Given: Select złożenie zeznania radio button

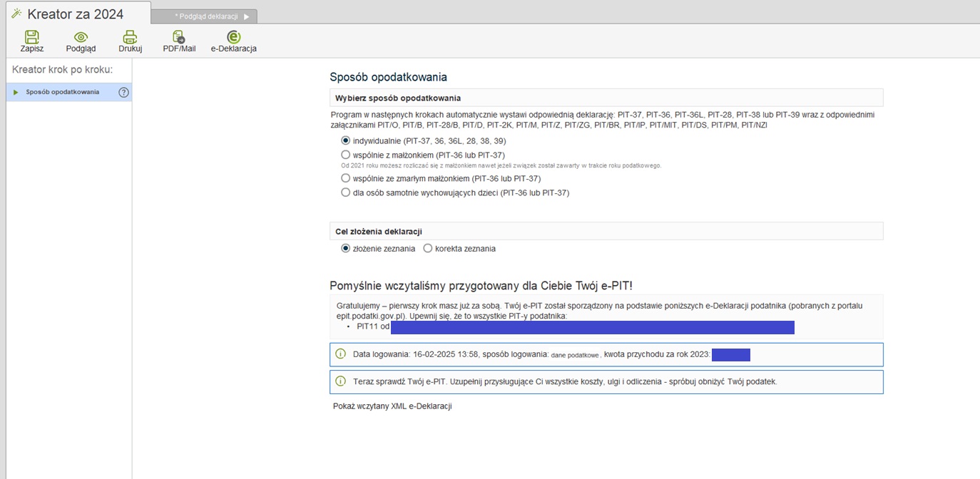Looking at the screenshot, I should pyautogui.click(x=346, y=249).
